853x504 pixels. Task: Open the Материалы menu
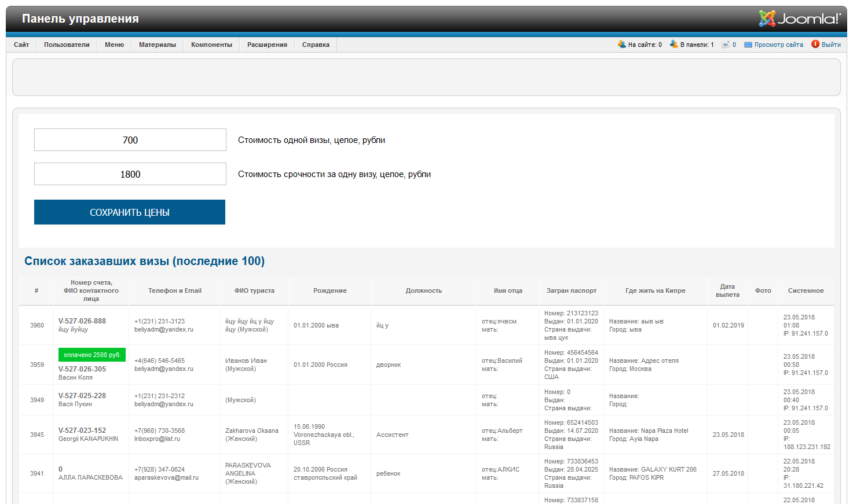pos(158,45)
